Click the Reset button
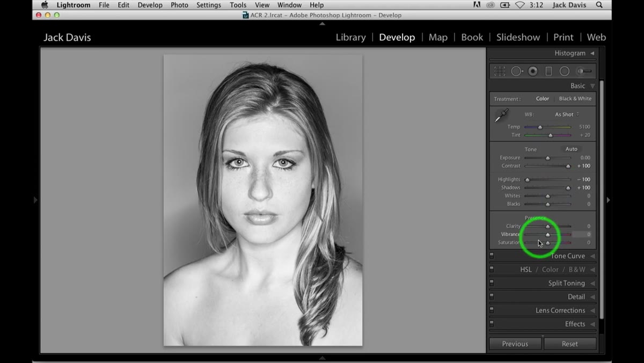Image resolution: width=644 pixels, height=363 pixels. coord(570,344)
